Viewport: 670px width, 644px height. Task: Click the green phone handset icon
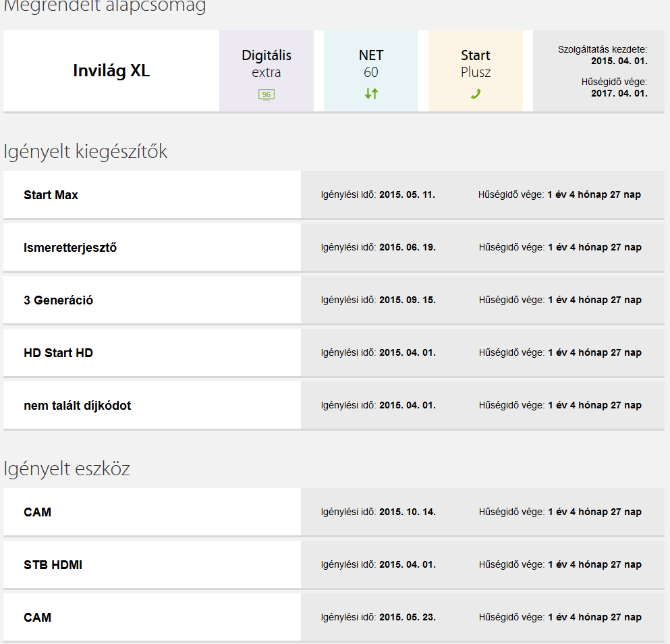tap(476, 94)
